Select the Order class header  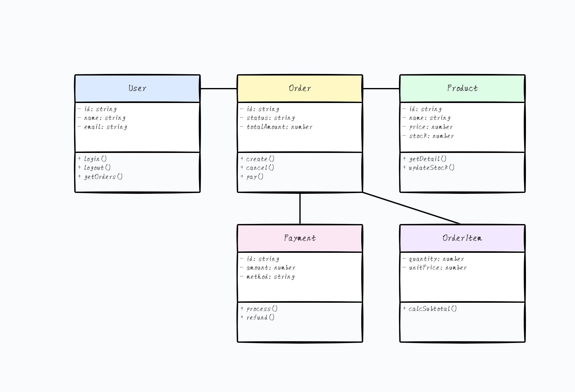299,88
